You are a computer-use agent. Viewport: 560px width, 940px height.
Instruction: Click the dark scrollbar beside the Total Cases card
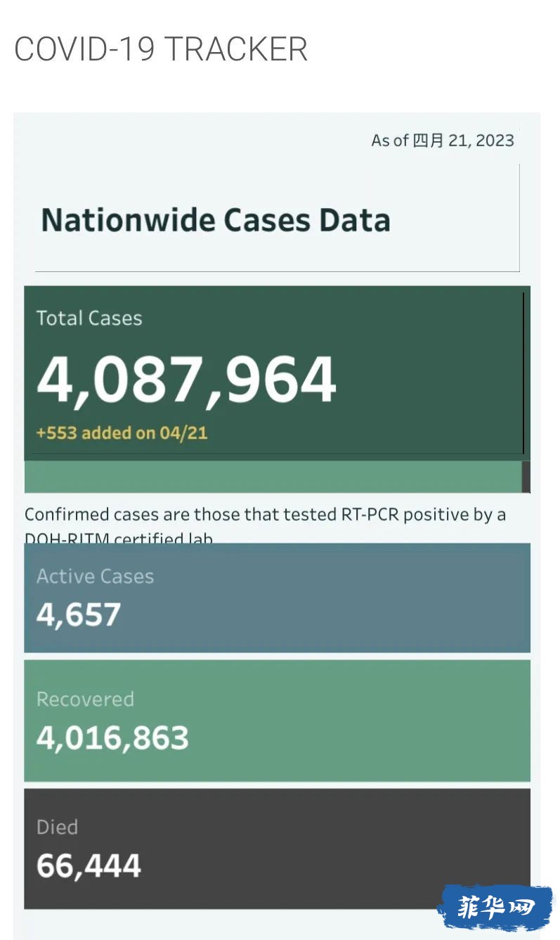click(526, 477)
